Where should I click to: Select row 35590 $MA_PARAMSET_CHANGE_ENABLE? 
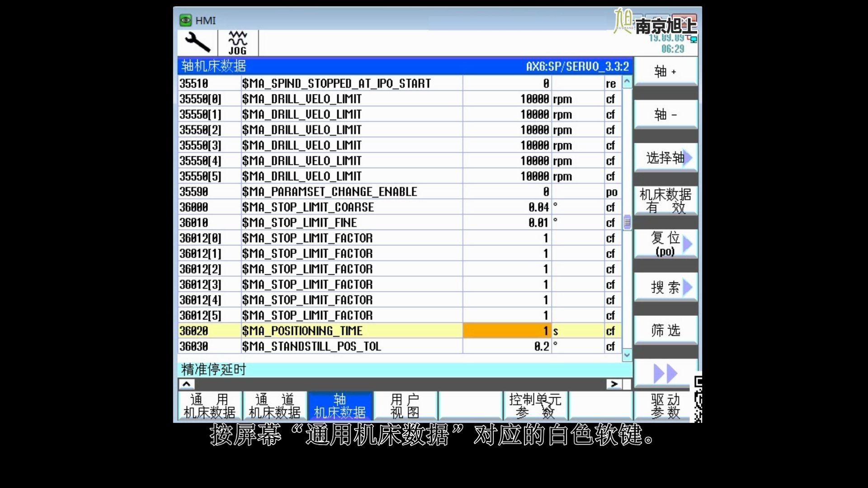click(x=400, y=192)
